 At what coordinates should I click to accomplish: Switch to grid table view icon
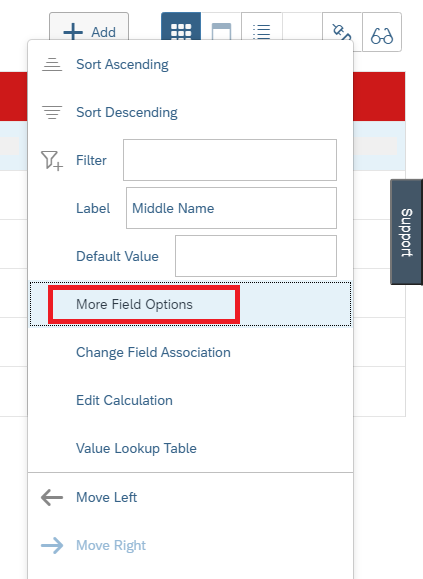click(x=181, y=27)
